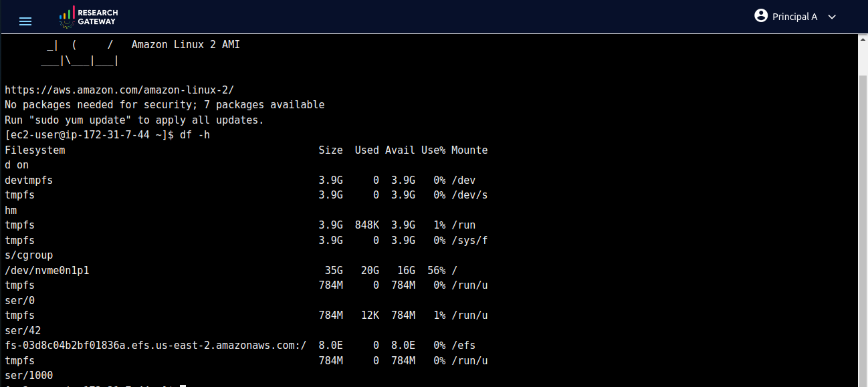868x387 pixels.
Task: Click the '12K' used value
Action: pyautogui.click(x=370, y=315)
